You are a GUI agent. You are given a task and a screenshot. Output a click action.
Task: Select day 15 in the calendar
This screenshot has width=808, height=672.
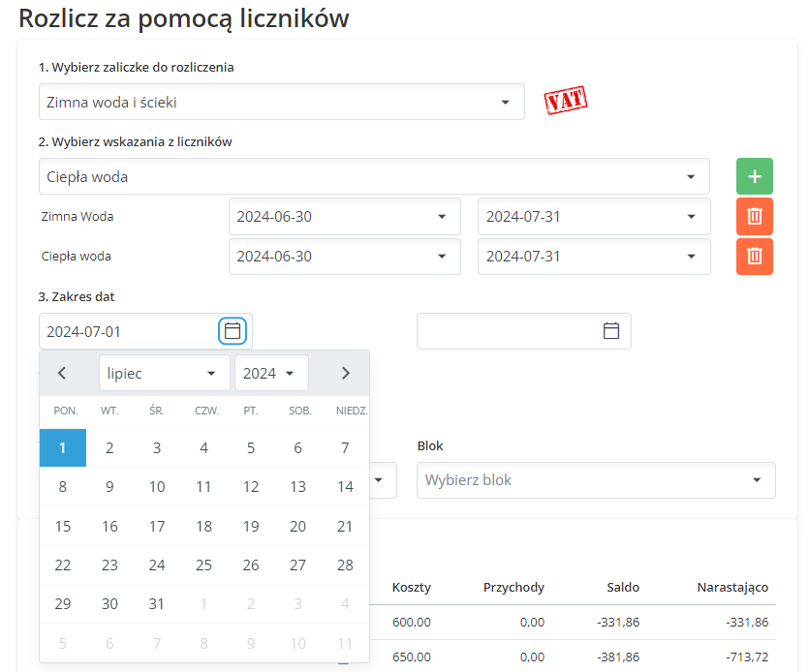63,527
